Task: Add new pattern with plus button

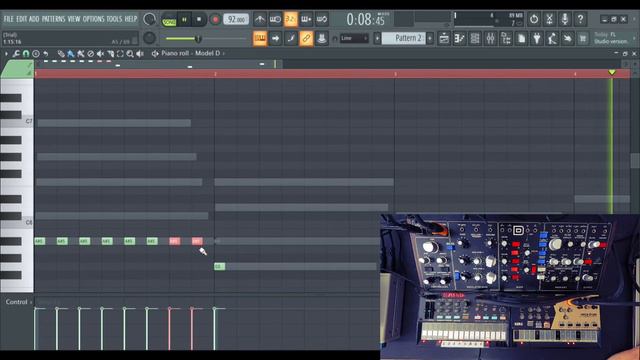Action: 430,38
